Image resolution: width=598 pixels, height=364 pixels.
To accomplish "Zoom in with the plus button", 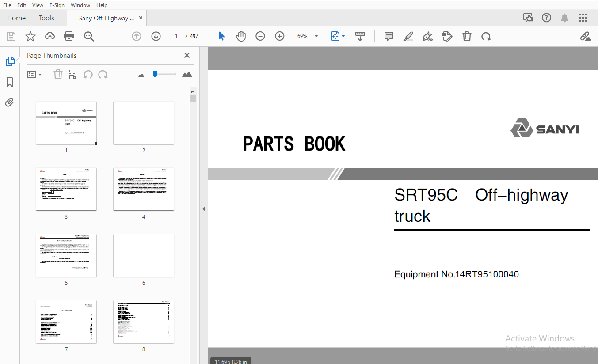I will coord(280,36).
